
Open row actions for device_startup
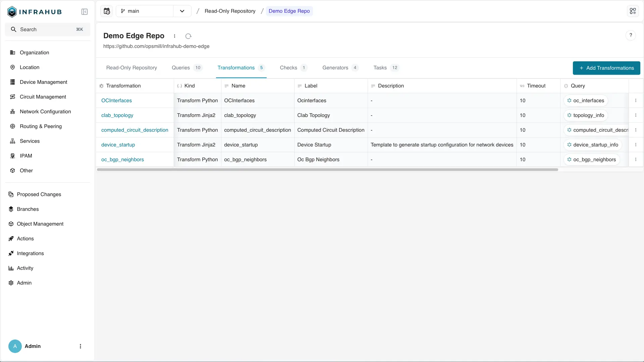[x=636, y=145]
